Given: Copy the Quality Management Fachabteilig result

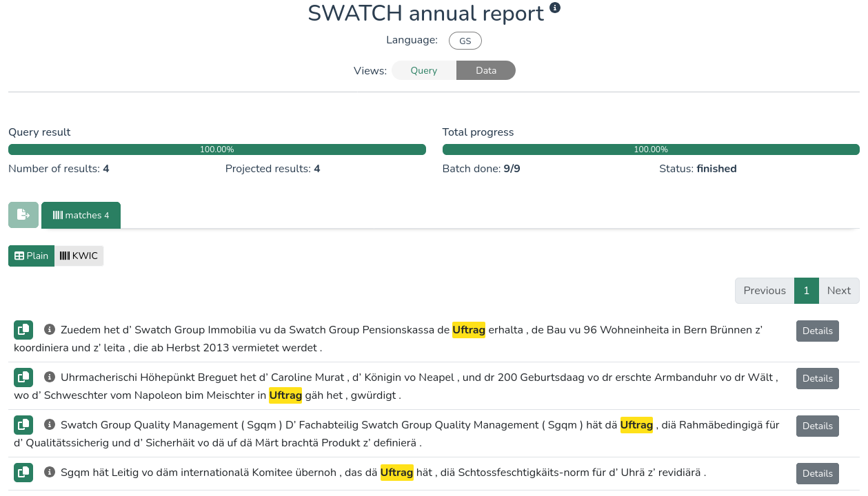Looking at the screenshot, I should pos(23,425).
